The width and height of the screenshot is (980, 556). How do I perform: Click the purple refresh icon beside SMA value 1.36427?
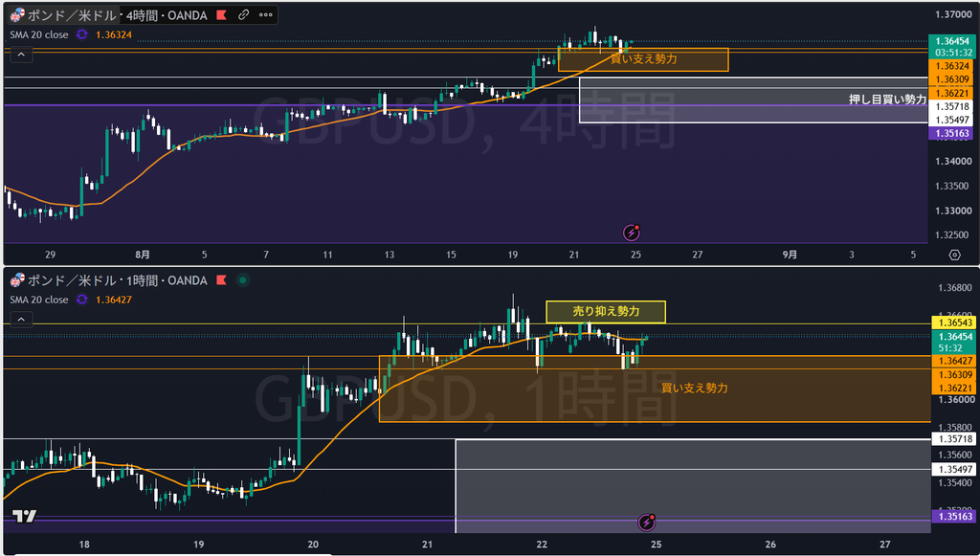tap(82, 300)
